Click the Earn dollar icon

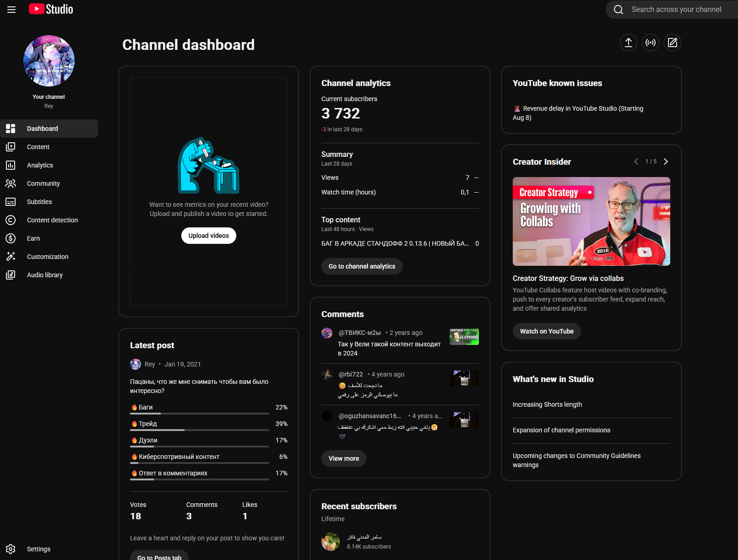[x=11, y=238]
